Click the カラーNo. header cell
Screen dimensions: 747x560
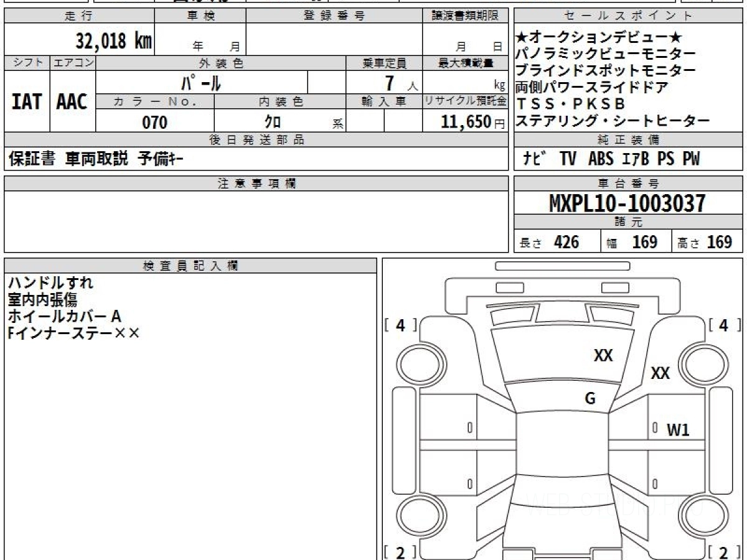click(155, 101)
